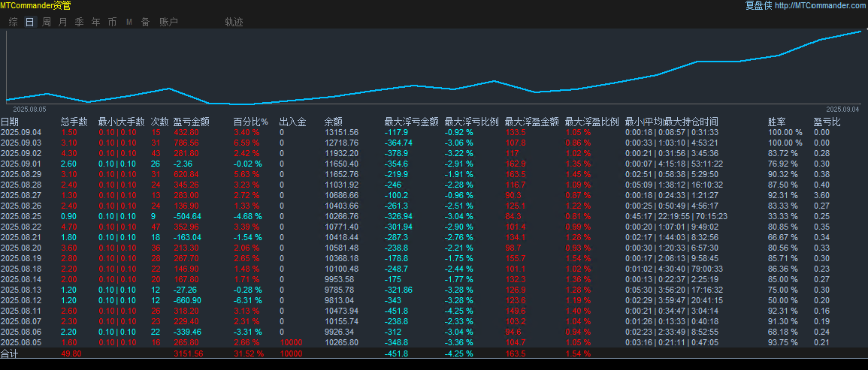Open the 币 currency tab

pyautogui.click(x=112, y=23)
